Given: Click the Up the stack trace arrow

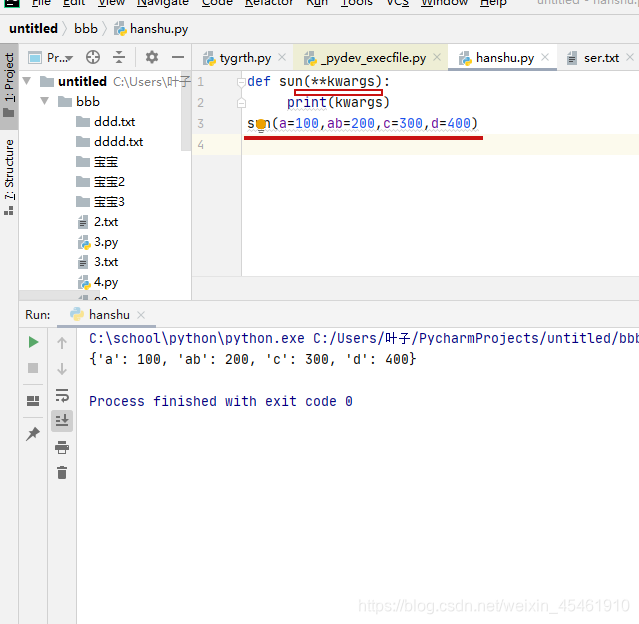Looking at the screenshot, I should (62, 343).
